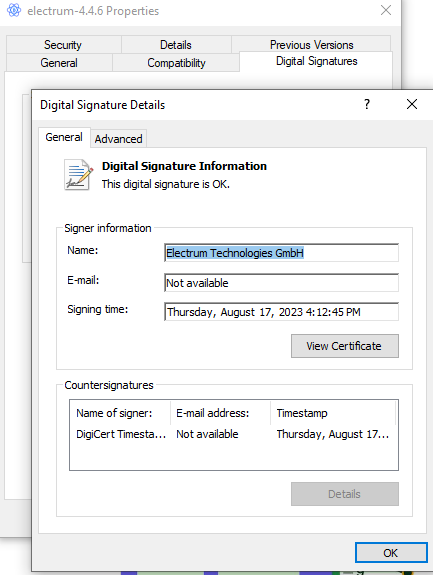This screenshot has height=575, width=433.
Task: Open the Security tab in Properties
Action: [x=63, y=45]
